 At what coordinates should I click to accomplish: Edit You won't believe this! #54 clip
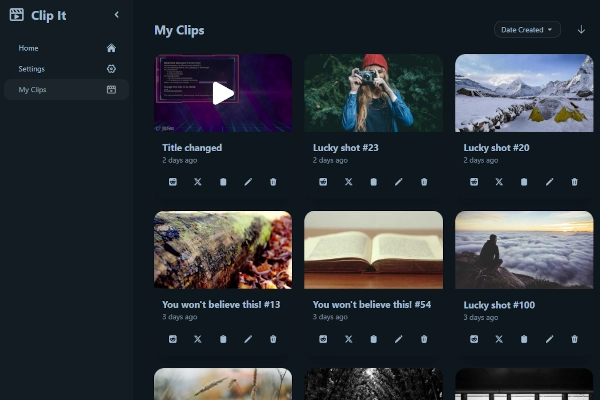tap(399, 339)
